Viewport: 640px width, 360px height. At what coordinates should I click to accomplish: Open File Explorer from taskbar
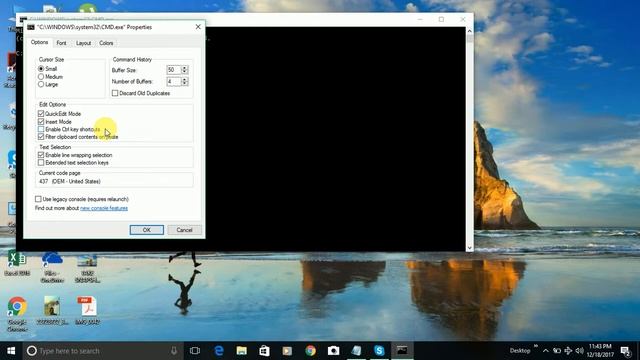[242, 351]
